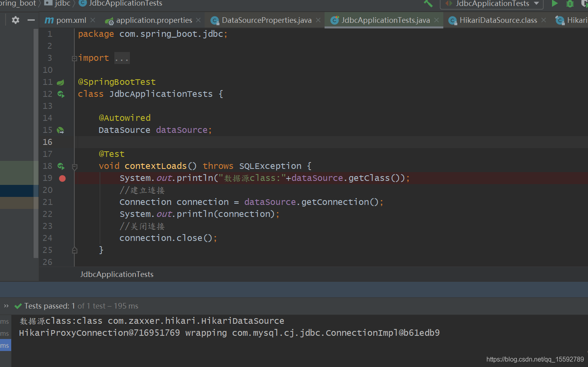
Task: Click the @Test annotation
Action: click(x=112, y=154)
